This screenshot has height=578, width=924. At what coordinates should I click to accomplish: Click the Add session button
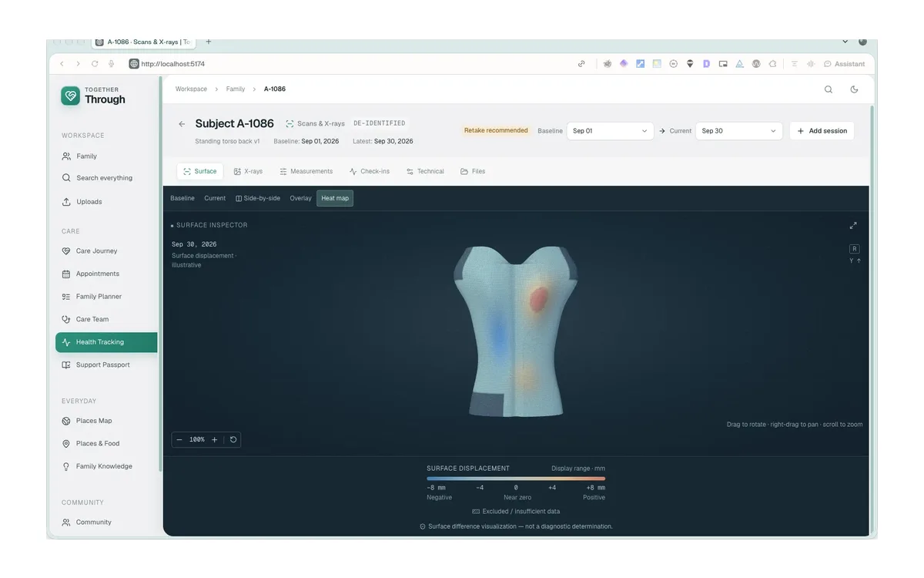point(822,131)
